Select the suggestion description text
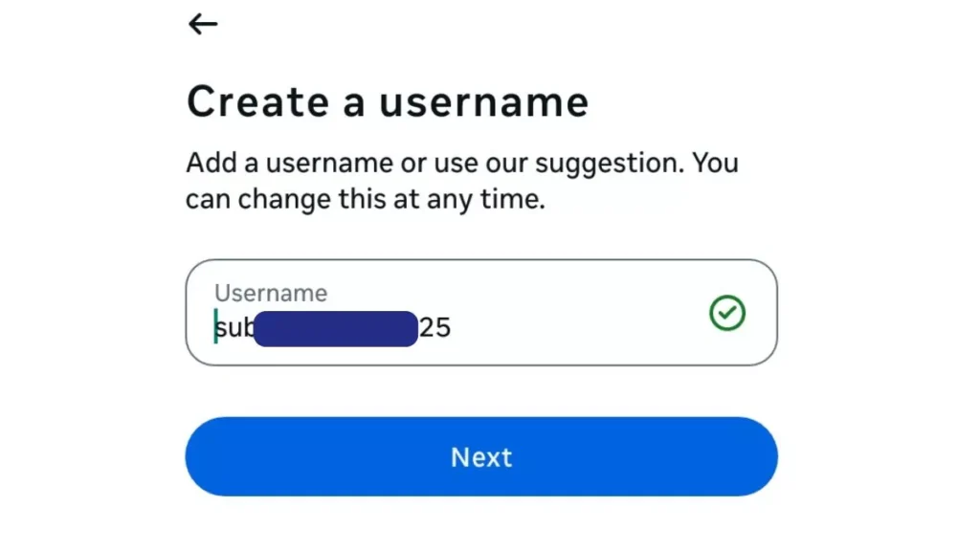This screenshot has width=980, height=551. click(461, 180)
